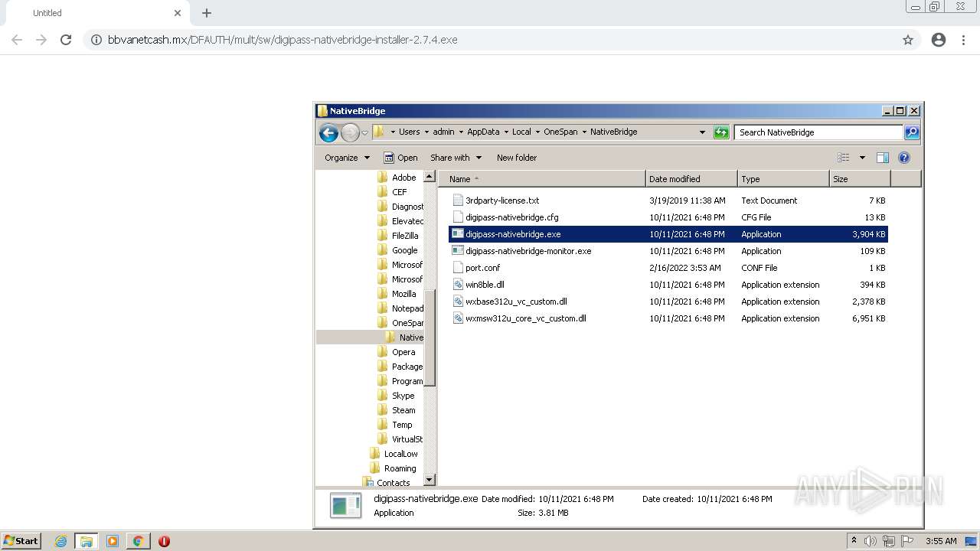Open recent pages dropdown arrow
The width and height of the screenshot is (980, 551).
click(364, 133)
